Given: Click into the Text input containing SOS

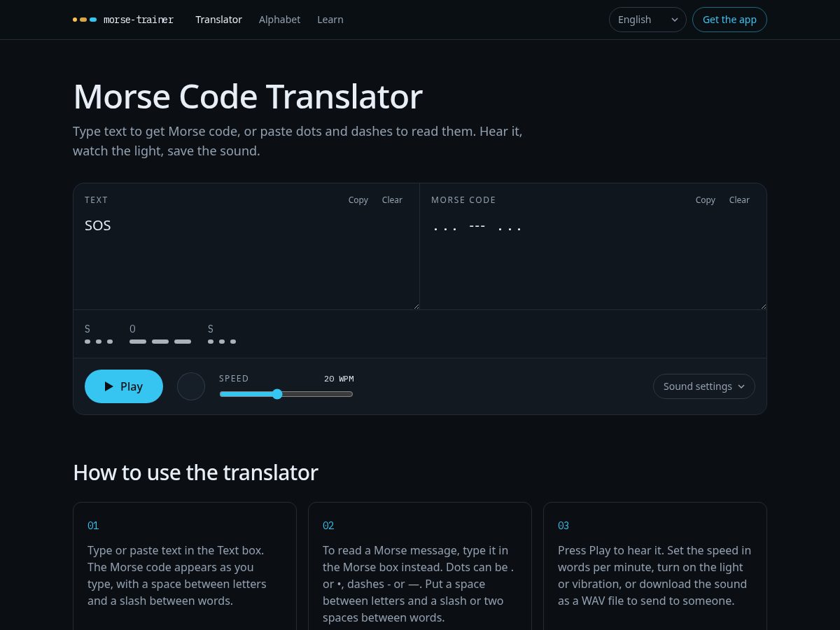Looking at the screenshot, I should tap(246, 260).
